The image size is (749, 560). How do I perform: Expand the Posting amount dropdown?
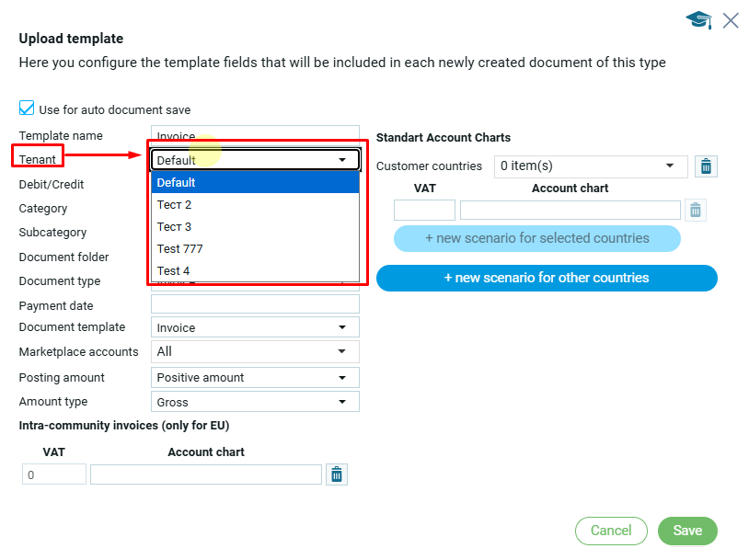click(342, 377)
